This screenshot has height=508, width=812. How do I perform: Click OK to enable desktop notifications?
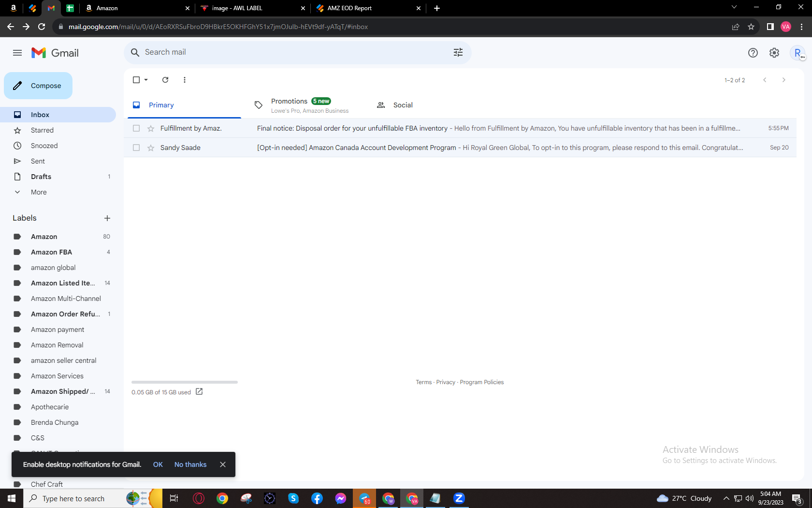[x=158, y=464]
